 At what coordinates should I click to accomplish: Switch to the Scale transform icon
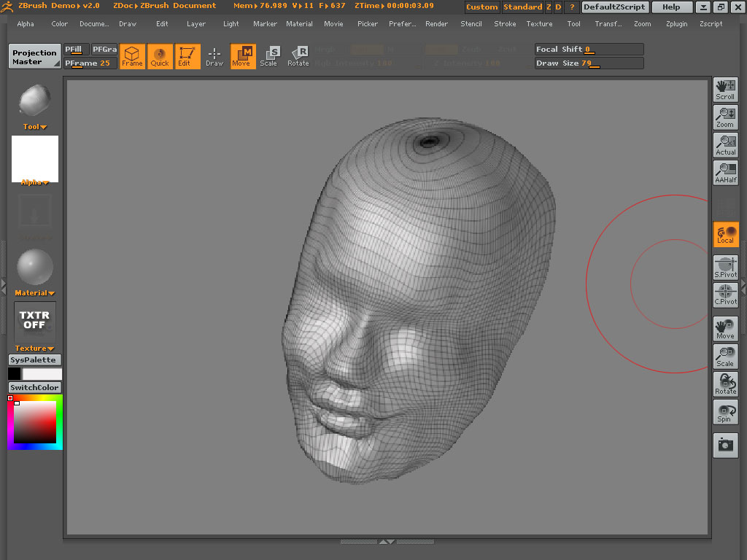(271, 55)
